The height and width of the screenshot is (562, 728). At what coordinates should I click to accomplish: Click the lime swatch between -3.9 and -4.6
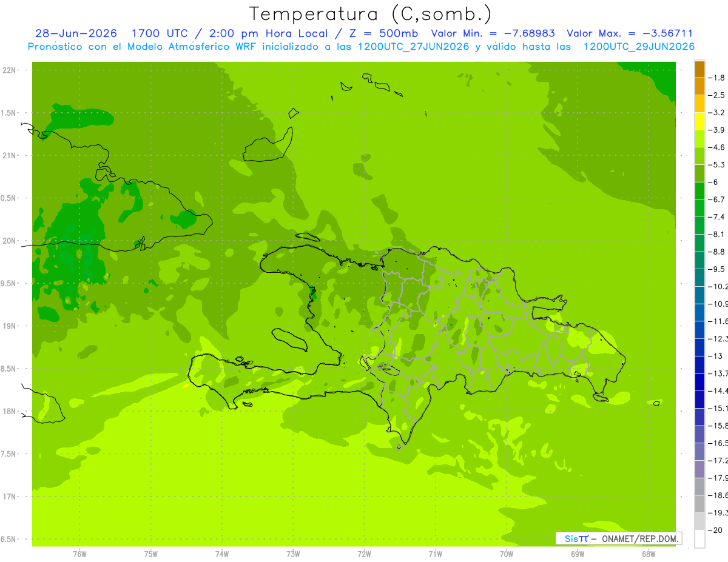coord(699,139)
